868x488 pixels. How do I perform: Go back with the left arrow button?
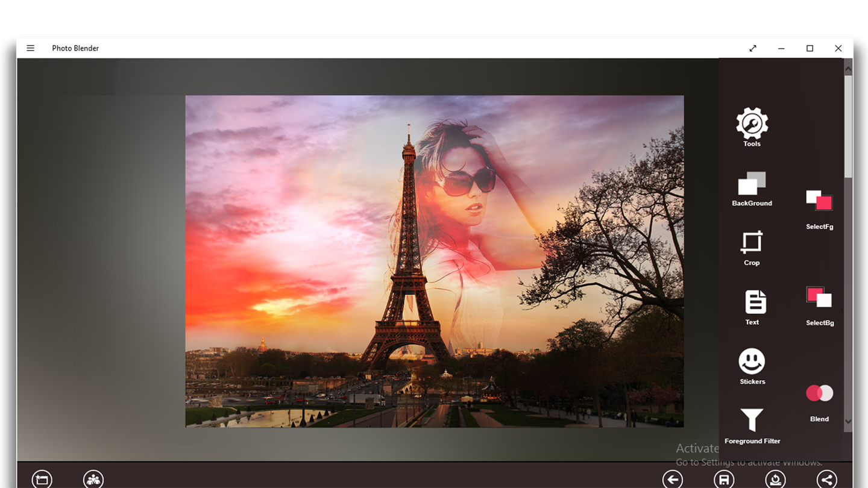point(673,480)
